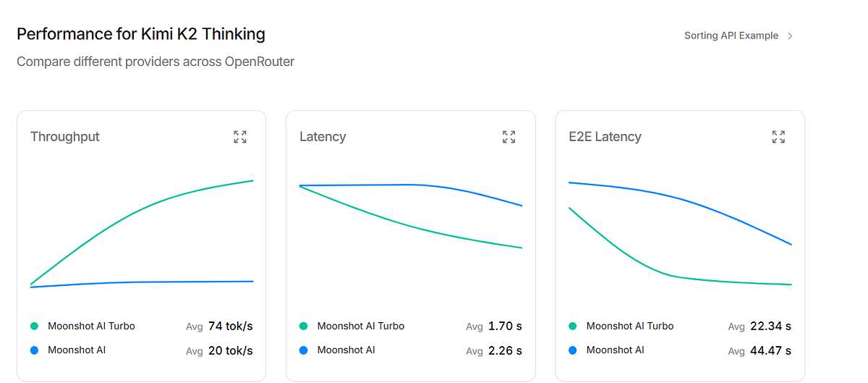Click green Moonshot AI Turbo dot in E2E Latency

coord(574,327)
